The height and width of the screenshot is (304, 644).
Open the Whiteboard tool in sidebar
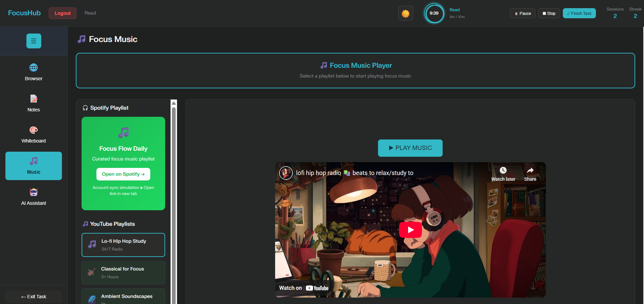click(34, 134)
